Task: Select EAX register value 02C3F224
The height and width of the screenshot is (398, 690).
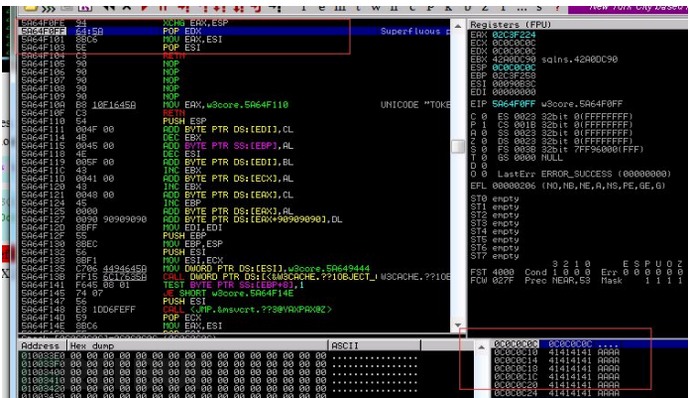Action: tap(514, 35)
